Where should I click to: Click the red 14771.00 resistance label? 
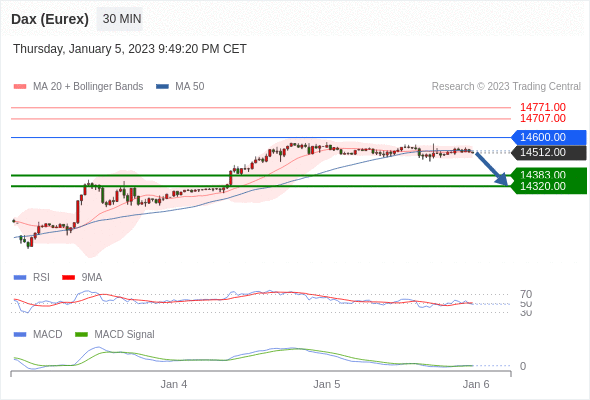[x=543, y=107]
